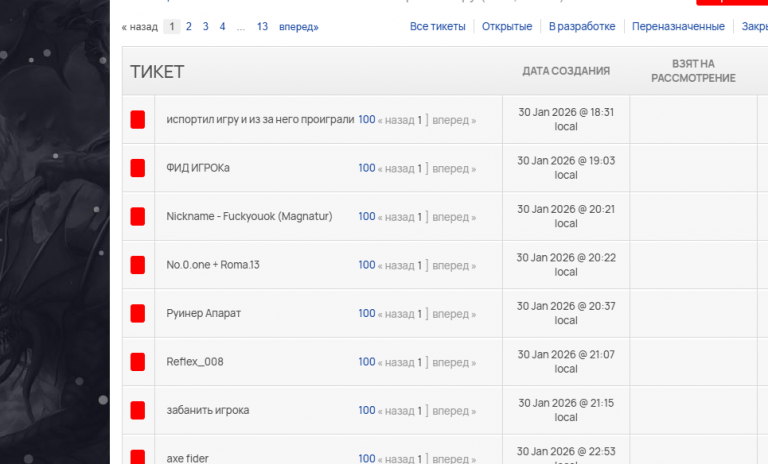Screen dimensions: 768x464
Task: Click '100' link in 'Reflex_008' row
Action: pyautogui.click(x=366, y=362)
